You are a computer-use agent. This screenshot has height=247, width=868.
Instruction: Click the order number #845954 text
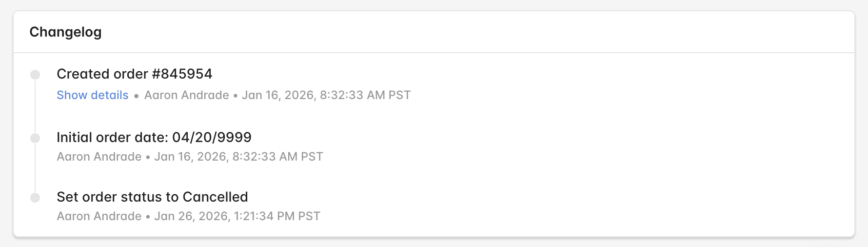point(182,74)
